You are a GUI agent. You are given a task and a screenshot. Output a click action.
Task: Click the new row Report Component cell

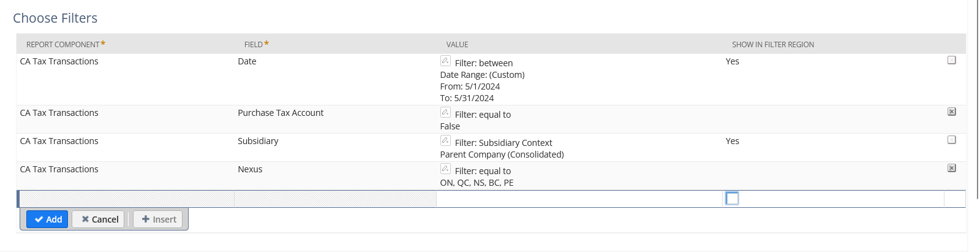point(126,199)
